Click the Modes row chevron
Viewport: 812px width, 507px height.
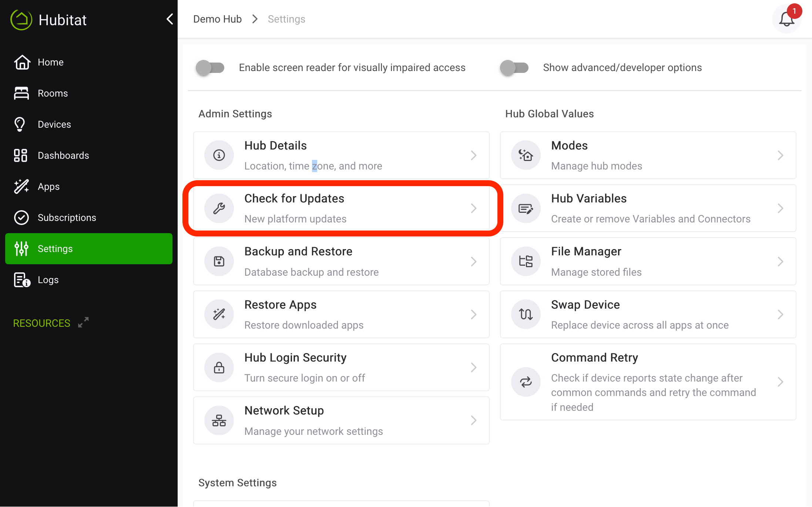[781, 155]
